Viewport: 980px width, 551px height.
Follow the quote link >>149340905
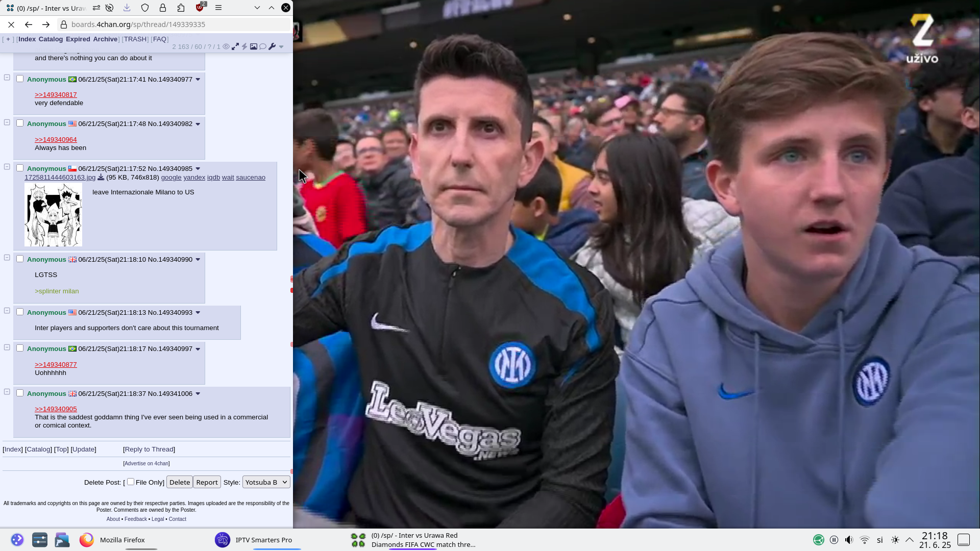(x=56, y=409)
